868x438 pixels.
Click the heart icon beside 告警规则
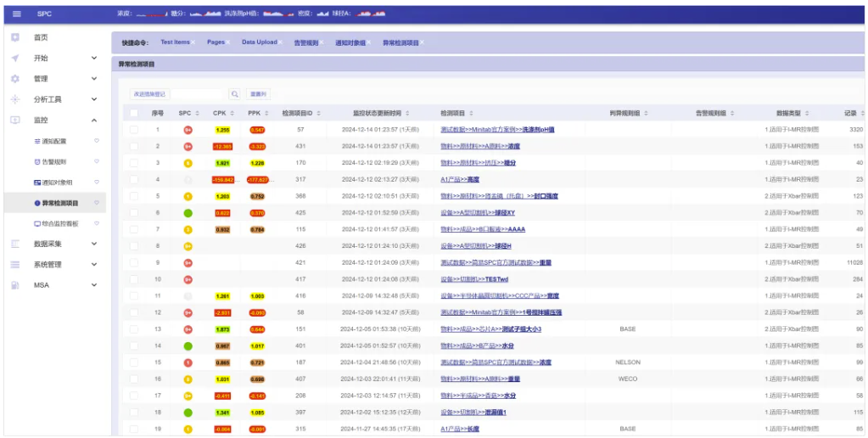(x=96, y=161)
